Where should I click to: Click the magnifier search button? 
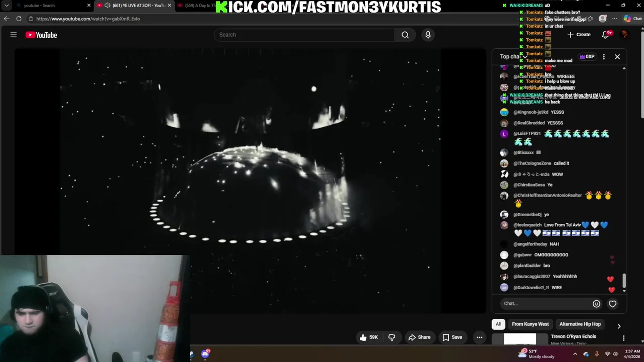pos(405,35)
